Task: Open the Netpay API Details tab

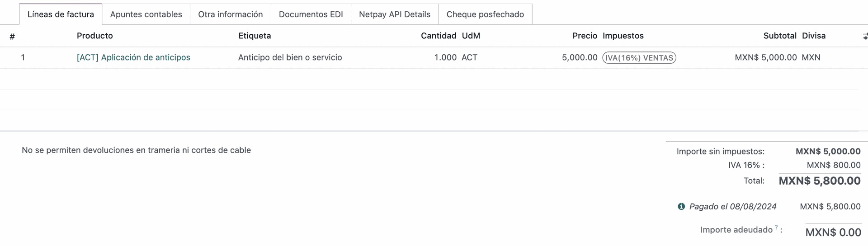Action: coord(395,14)
